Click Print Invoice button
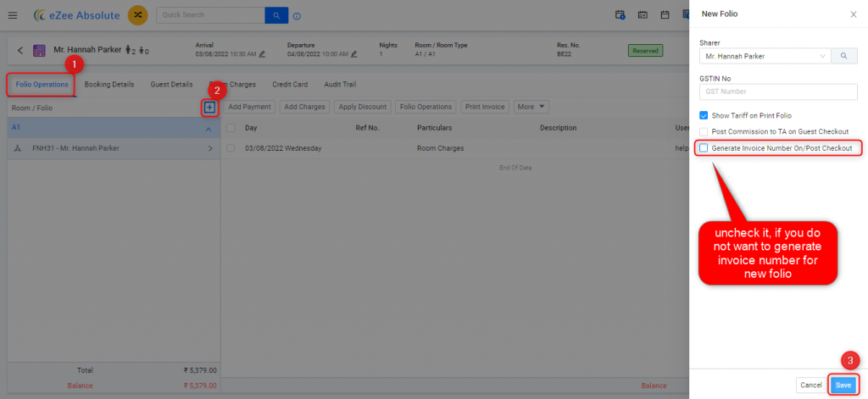Screen dimensions: 868x399 point(485,107)
